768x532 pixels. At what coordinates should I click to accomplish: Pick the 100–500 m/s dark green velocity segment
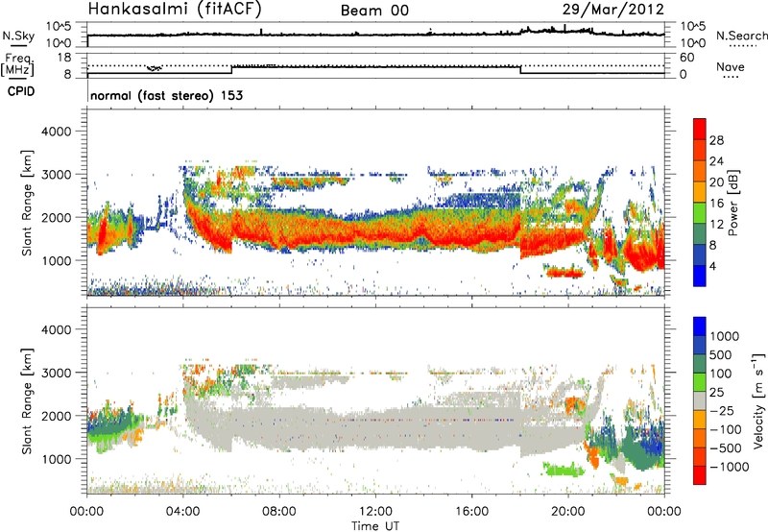click(x=700, y=364)
